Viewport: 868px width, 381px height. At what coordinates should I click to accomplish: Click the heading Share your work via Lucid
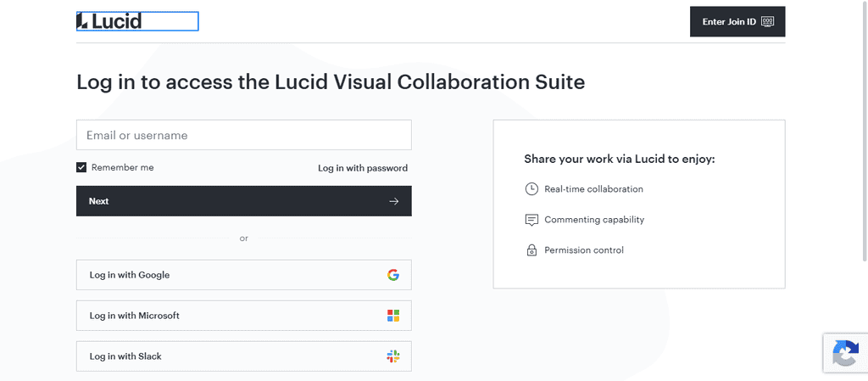[620, 159]
